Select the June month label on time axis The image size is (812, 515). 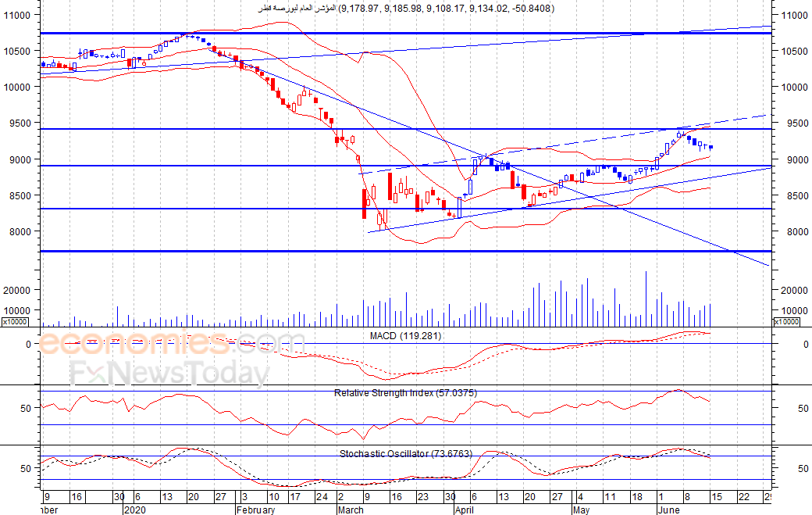point(668,510)
